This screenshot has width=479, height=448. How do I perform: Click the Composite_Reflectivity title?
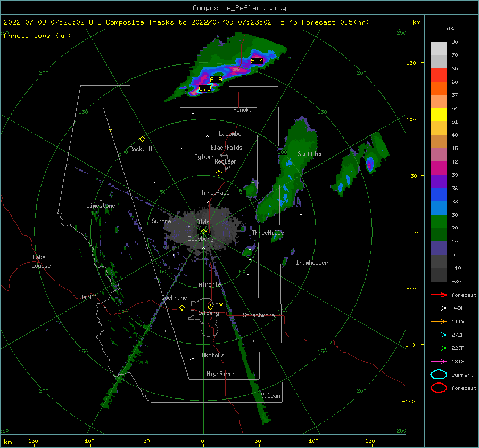coord(239,8)
